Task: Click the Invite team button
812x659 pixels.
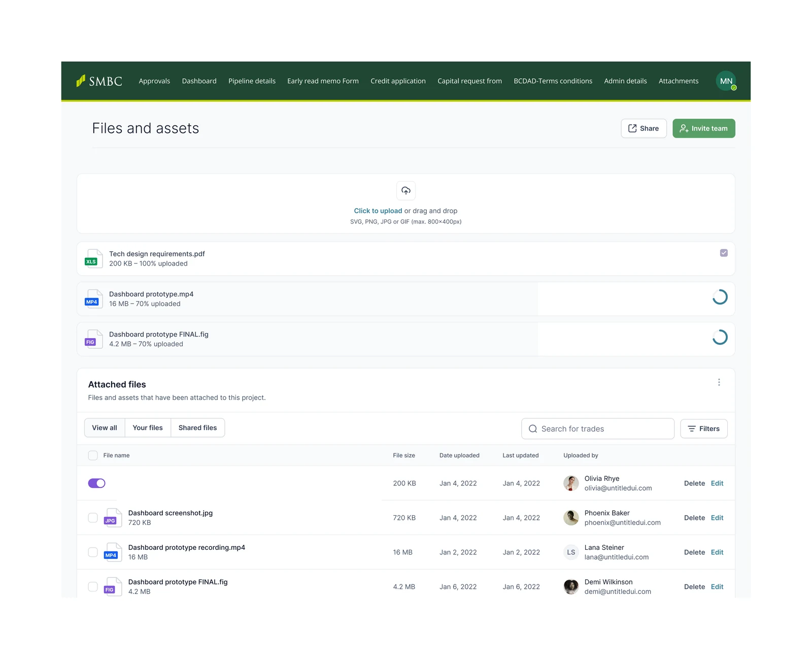Action: [x=704, y=128]
